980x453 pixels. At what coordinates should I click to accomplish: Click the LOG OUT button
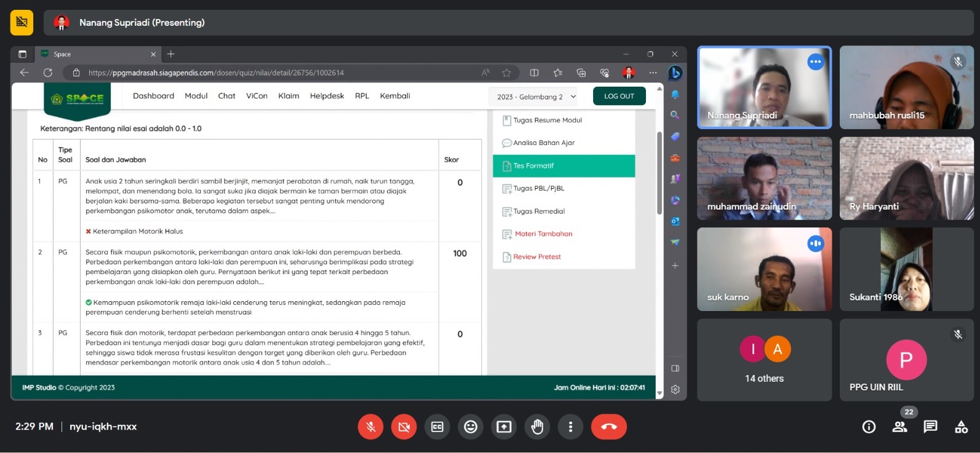[x=619, y=96]
